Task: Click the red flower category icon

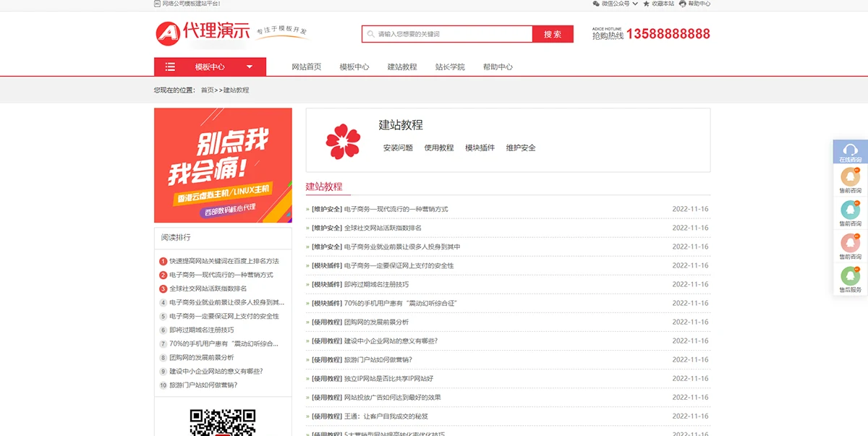Action: coord(342,141)
